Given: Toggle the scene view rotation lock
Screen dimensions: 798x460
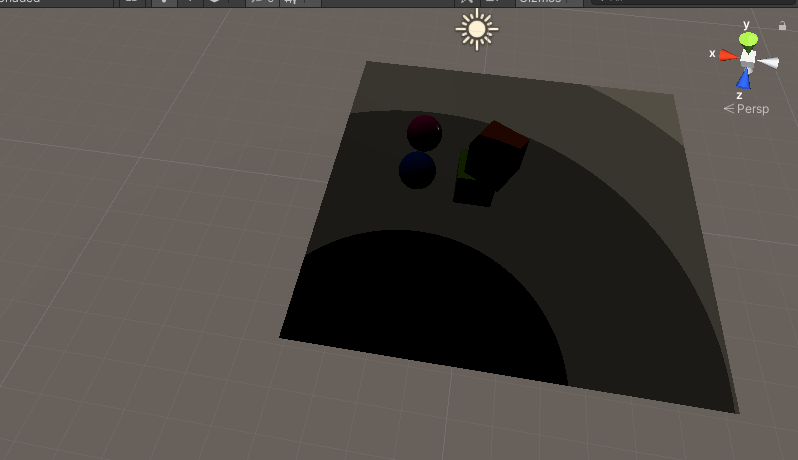Looking at the screenshot, I should pos(782,26).
